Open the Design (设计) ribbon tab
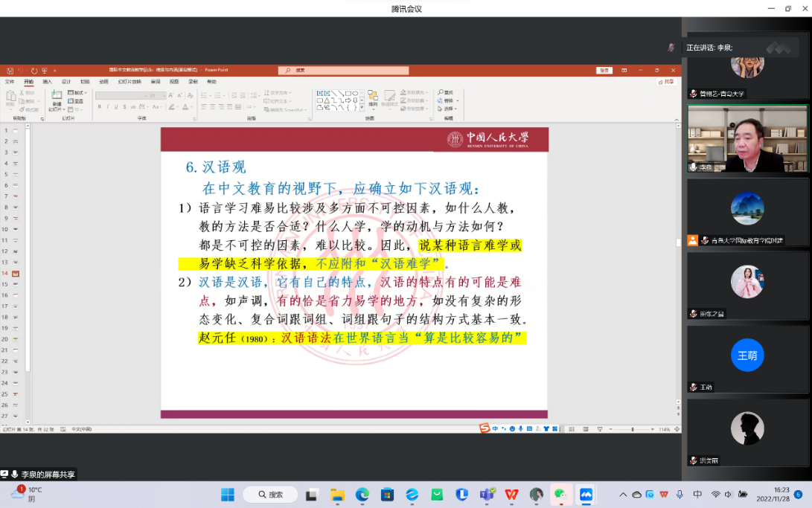 point(66,82)
